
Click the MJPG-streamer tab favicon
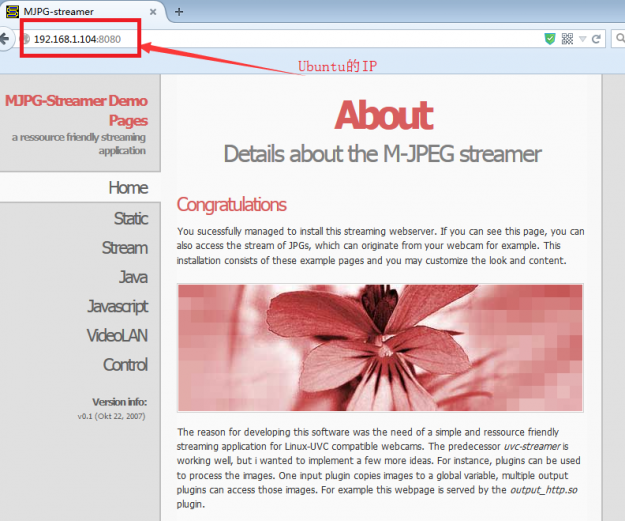pos(12,12)
